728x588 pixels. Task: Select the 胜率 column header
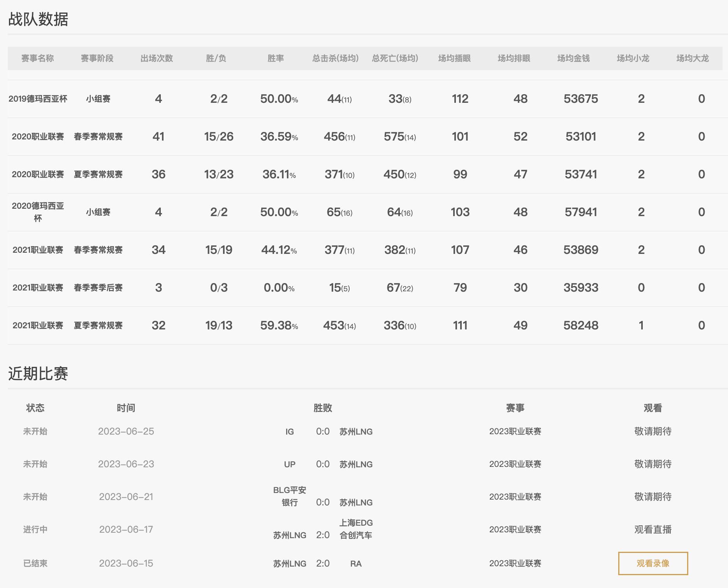pos(276,58)
